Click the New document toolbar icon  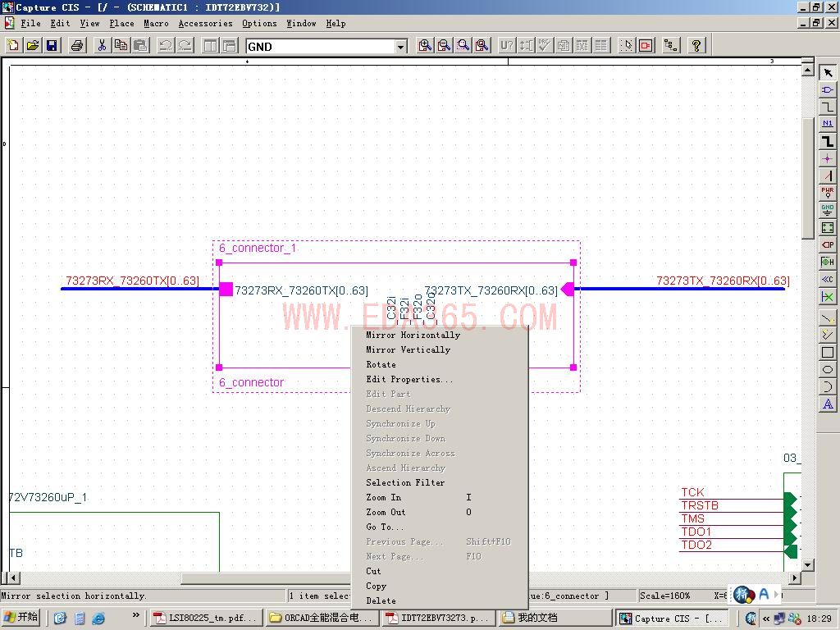13,46
